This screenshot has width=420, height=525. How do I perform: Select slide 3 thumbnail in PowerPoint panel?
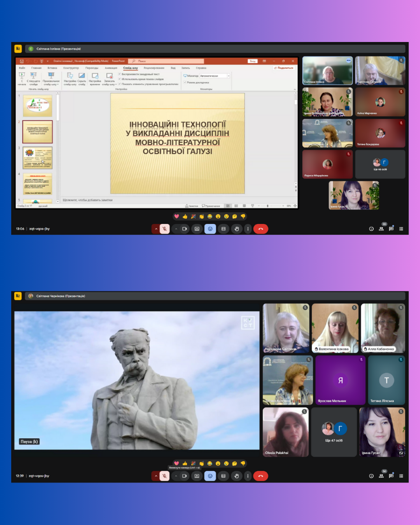point(38,158)
